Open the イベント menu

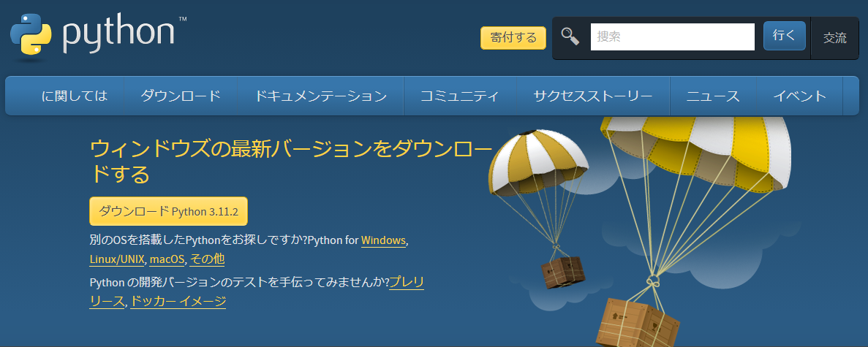799,96
